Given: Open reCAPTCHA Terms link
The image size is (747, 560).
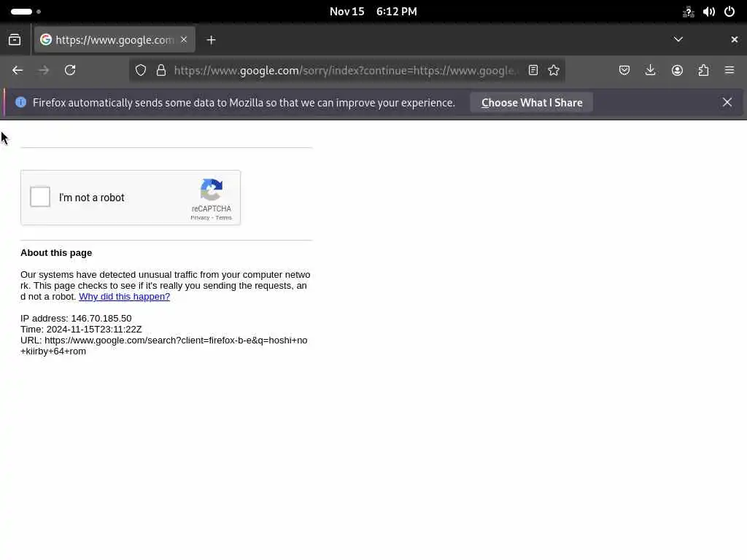Looking at the screenshot, I should tap(223, 217).
